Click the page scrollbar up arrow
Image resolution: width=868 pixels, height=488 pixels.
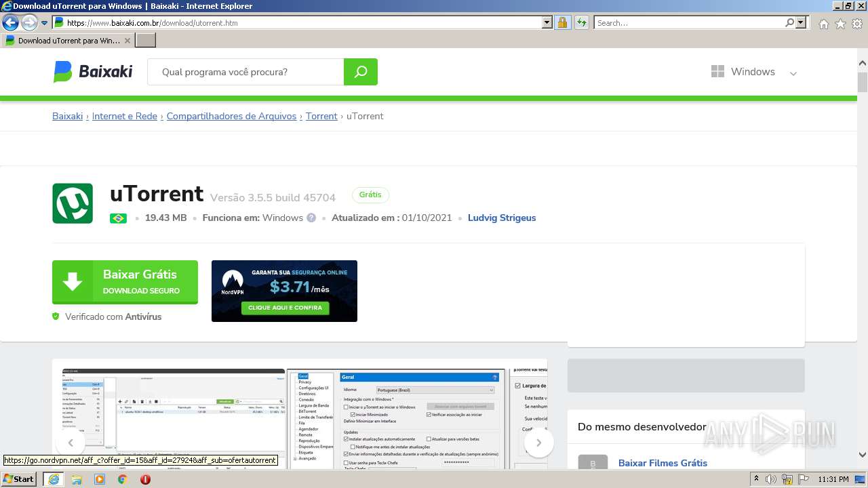tap(863, 63)
